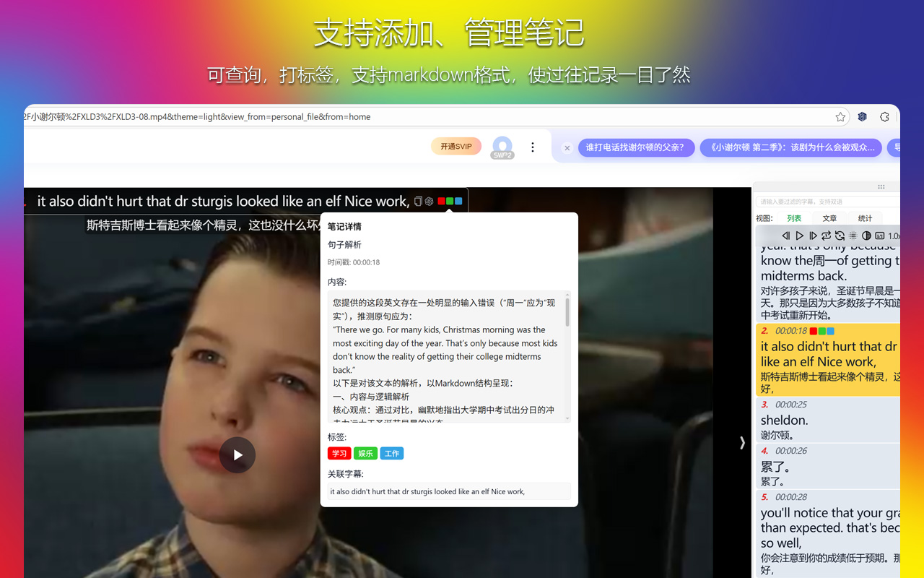The height and width of the screenshot is (578, 924).
Task: Open the 《小谢尔顿 第二季》 suggestion chip
Action: (791, 147)
